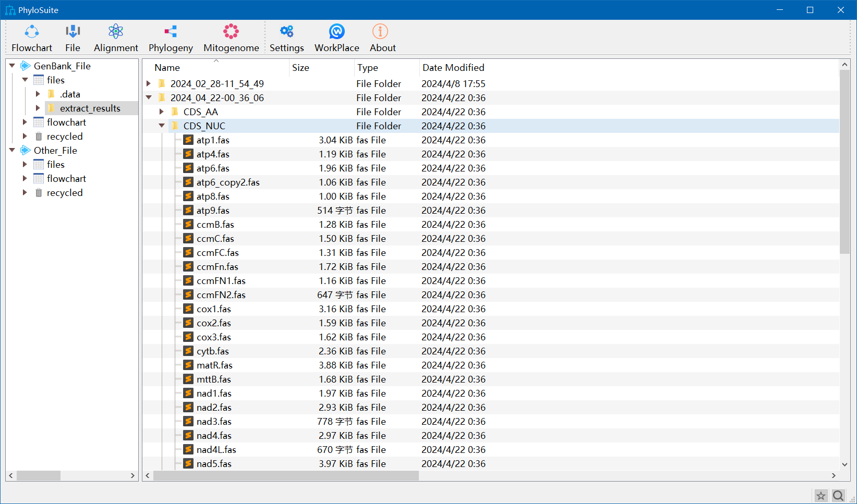Sort by the Date Modified column header
Image resolution: width=857 pixels, height=504 pixels.
(x=453, y=68)
